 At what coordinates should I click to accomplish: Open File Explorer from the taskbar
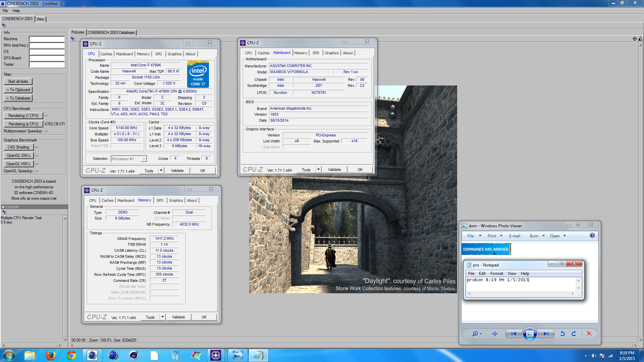coord(30,355)
